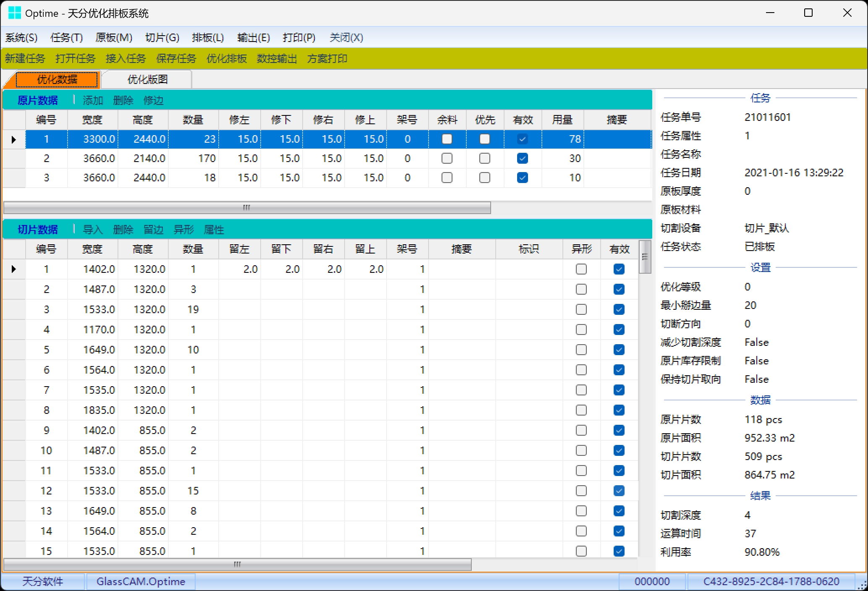Click 修边 in the 原片数据 header
The height and width of the screenshot is (591, 868).
[153, 100]
